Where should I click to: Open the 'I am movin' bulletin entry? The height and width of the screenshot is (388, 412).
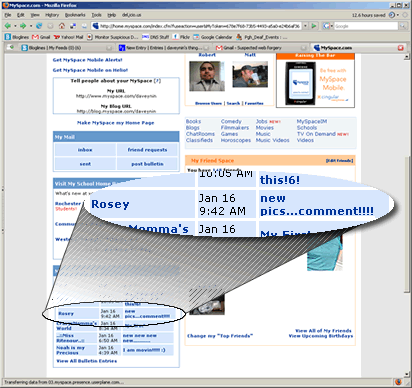pyautogui.click(x=144, y=350)
